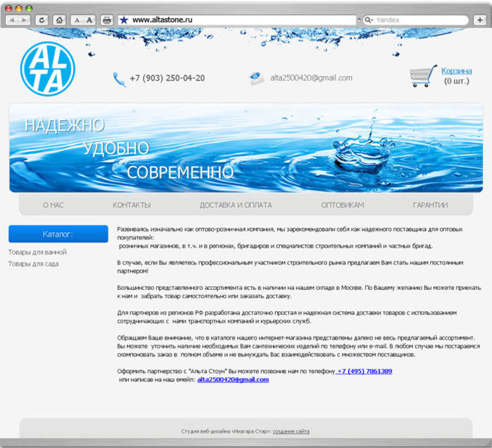Open the ОПТОВИКАМ menu item
Viewport: 492px width, 448px height.
(x=342, y=205)
